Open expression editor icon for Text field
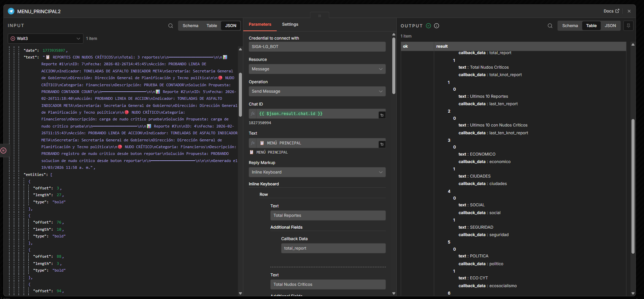Screen dimensions: 644x299 click(x=382, y=144)
